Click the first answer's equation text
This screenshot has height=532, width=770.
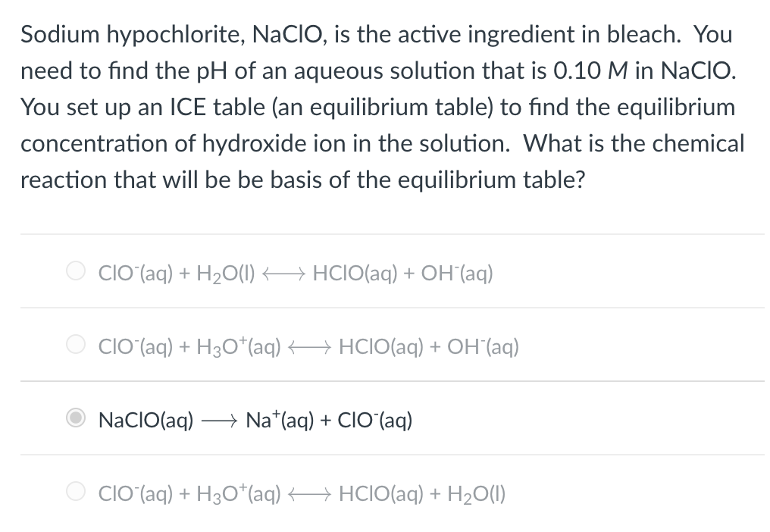point(296,274)
